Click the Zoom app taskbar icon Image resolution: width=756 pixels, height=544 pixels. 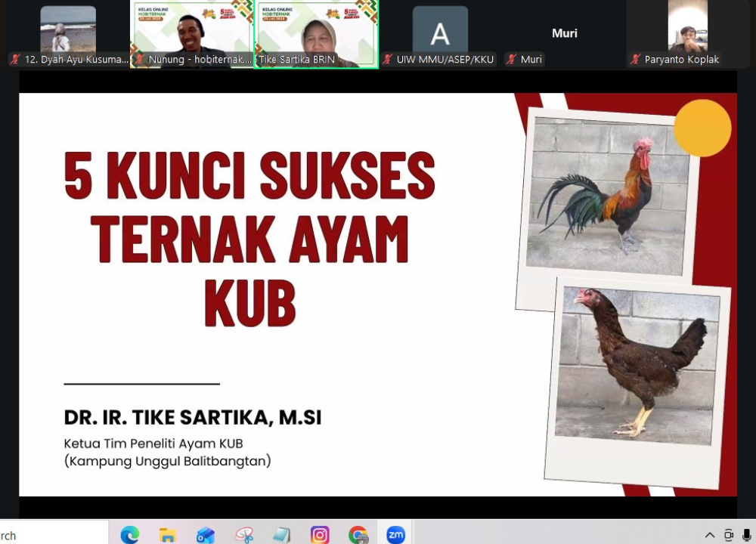point(395,535)
